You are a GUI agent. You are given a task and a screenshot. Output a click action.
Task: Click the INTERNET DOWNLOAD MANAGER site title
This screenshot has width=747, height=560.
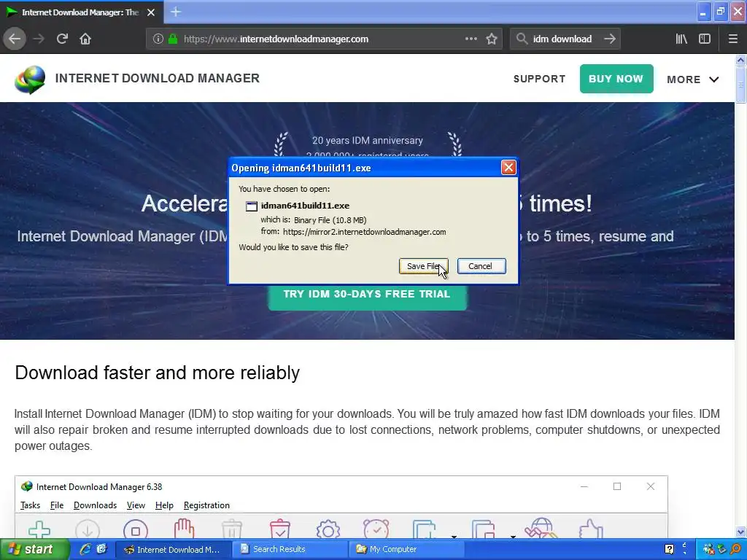[x=158, y=78]
